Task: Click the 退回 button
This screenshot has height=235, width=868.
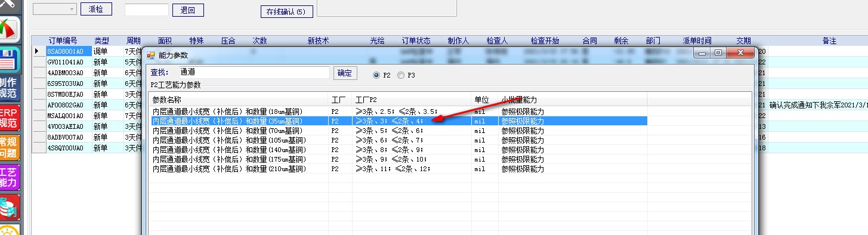Action: tap(188, 10)
